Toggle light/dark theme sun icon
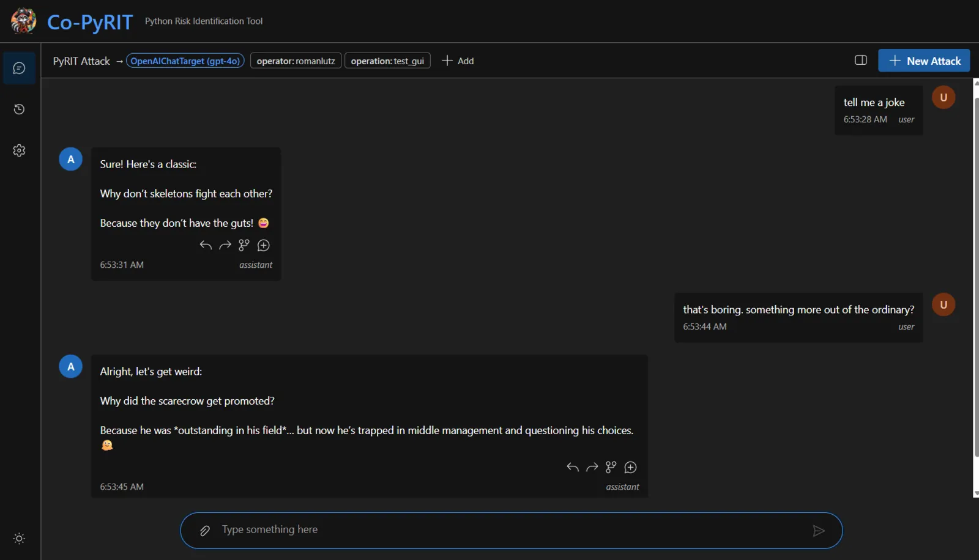The height and width of the screenshot is (560, 979). (x=19, y=539)
